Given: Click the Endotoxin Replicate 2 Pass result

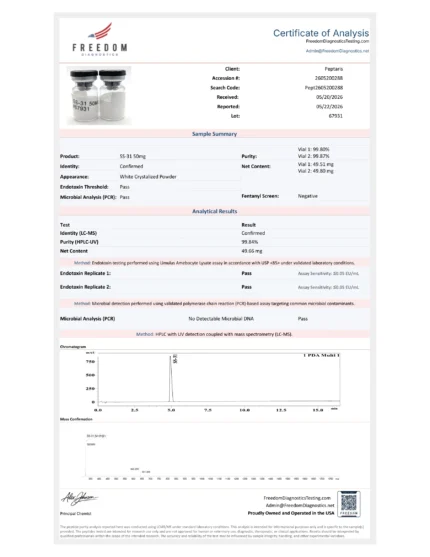Looking at the screenshot, I should click(x=247, y=287).
